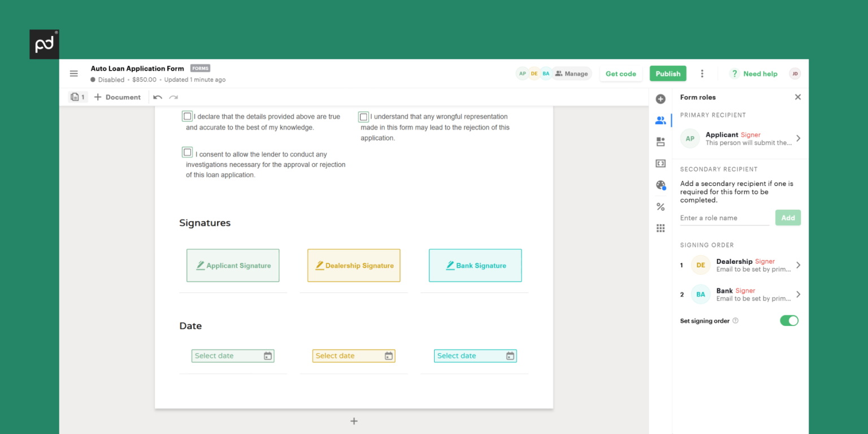Disable the Set signing order toggle
The height and width of the screenshot is (434, 868).
[789, 321]
